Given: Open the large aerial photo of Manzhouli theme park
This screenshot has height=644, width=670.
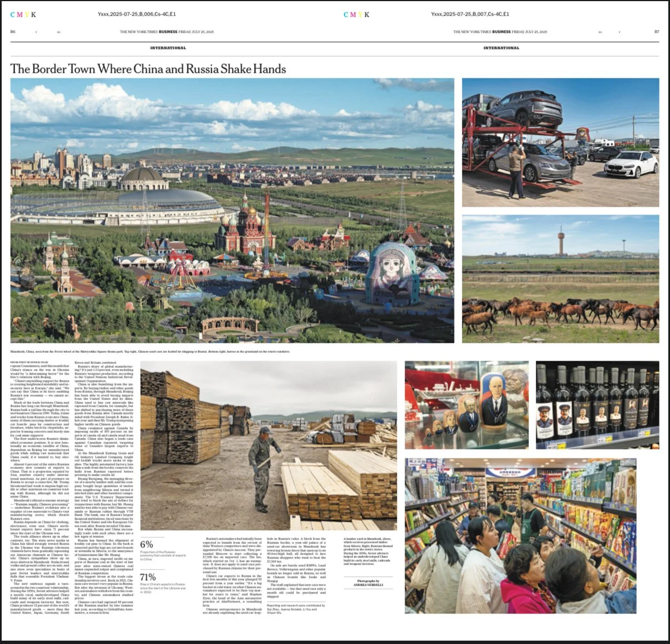Looking at the screenshot, I should tap(232, 211).
